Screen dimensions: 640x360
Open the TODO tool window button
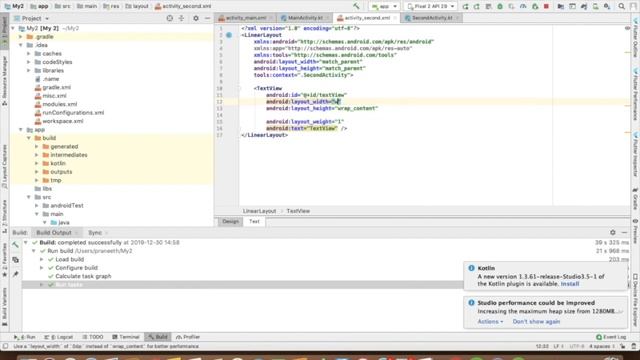(92, 337)
